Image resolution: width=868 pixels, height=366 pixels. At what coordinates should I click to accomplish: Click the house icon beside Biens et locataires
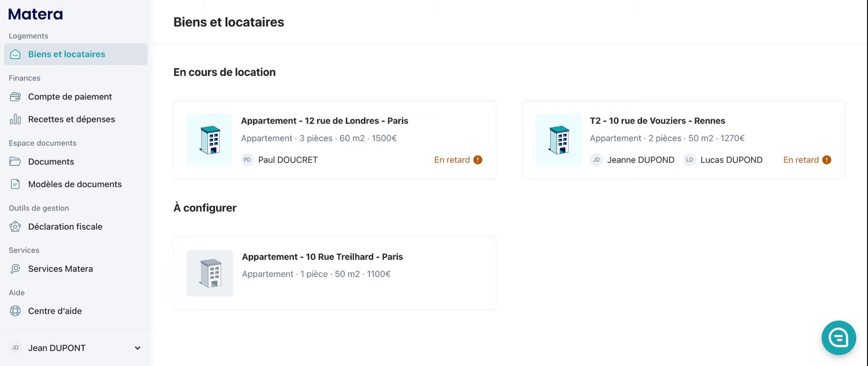[x=15, y=54]
